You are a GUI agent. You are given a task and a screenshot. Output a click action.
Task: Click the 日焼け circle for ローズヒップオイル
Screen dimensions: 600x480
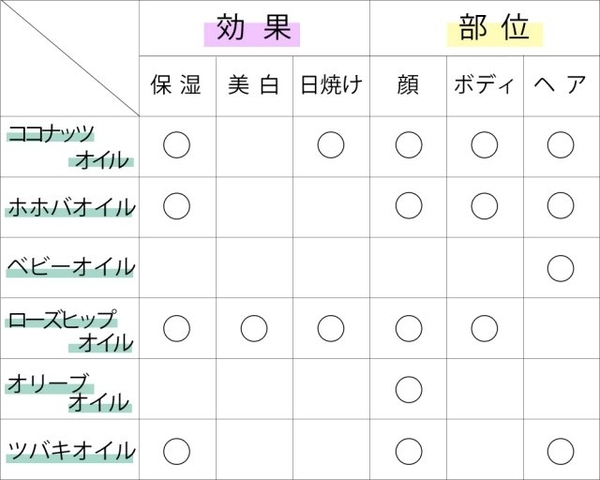(x=331, y=327)
